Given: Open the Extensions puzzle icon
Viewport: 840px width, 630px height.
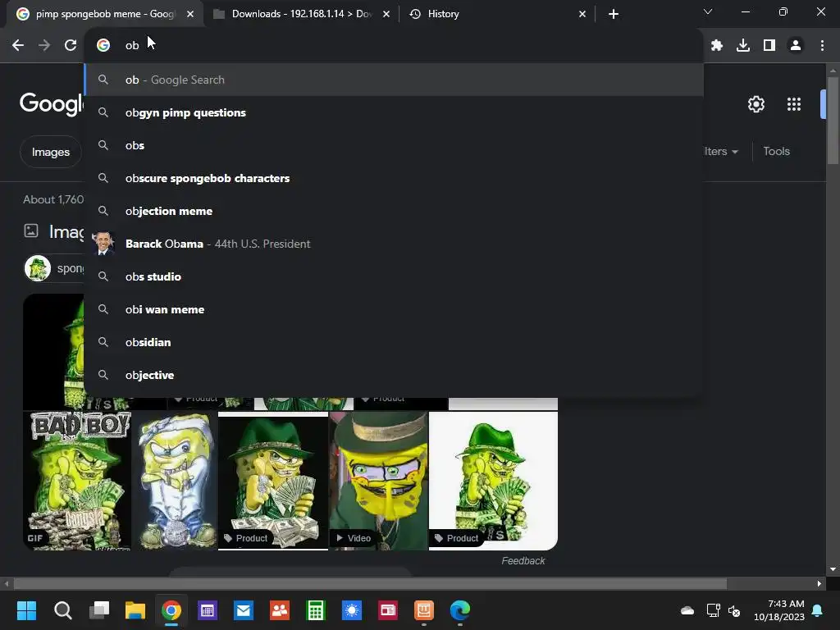Looking at the screenshot, I should (717, 46).
